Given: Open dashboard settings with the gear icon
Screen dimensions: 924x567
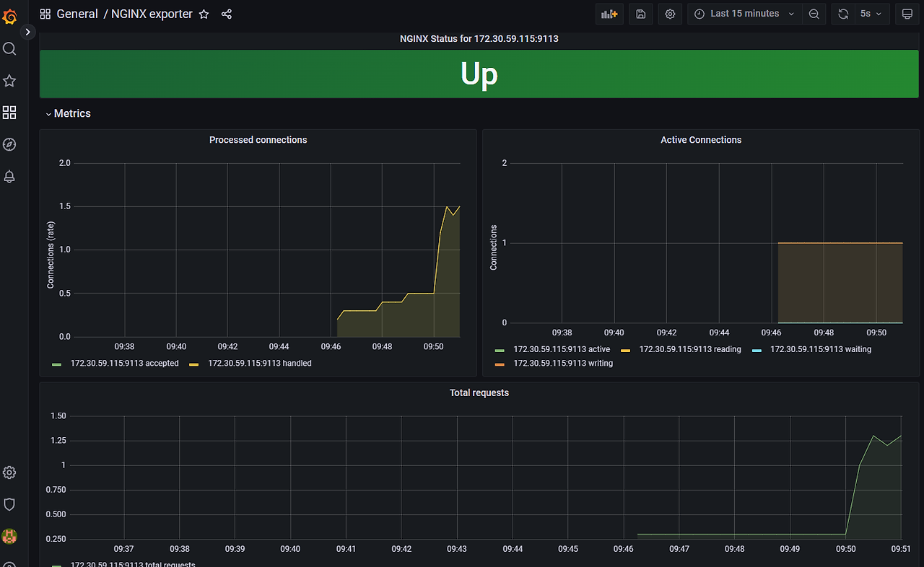Looking at the screenshot, I should point(670,14).
